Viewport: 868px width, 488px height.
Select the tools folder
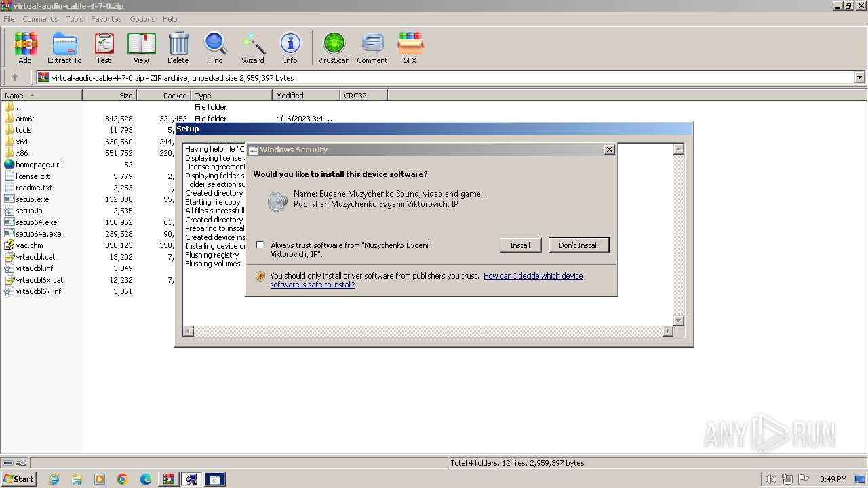[x=24, y=130]
